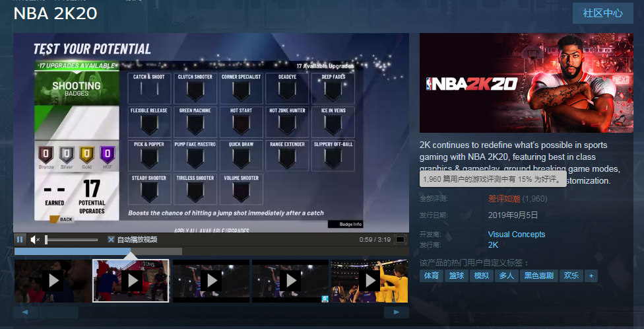Screen dimensions: 644x329
Task: Open the fifth thumbnail with yellow jerseys
Action: (369, 281)
